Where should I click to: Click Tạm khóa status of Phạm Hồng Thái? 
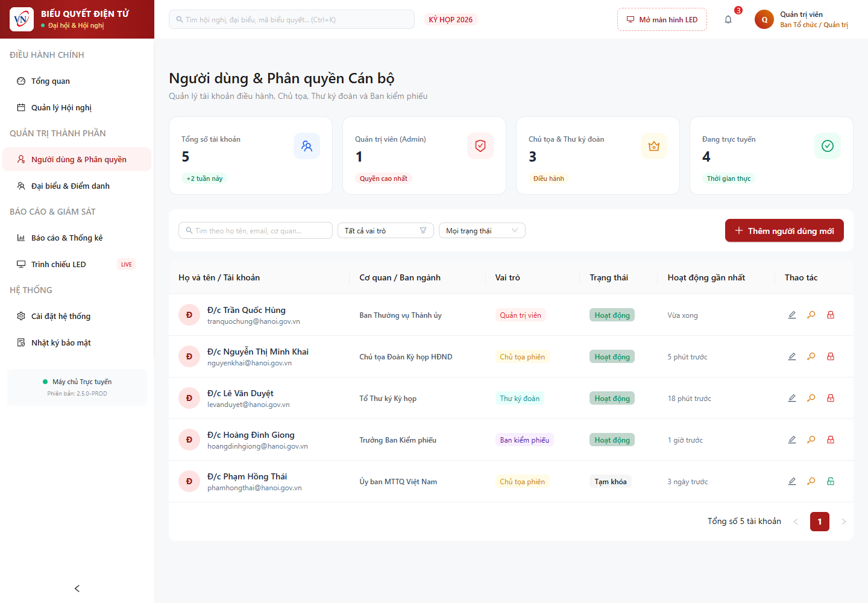(x=611, y=481)
